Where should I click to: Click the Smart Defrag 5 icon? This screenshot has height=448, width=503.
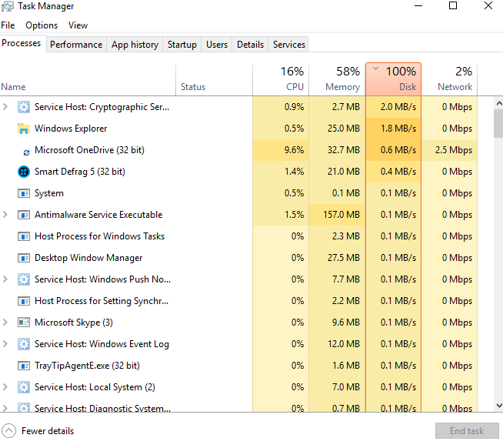(23, 172)
